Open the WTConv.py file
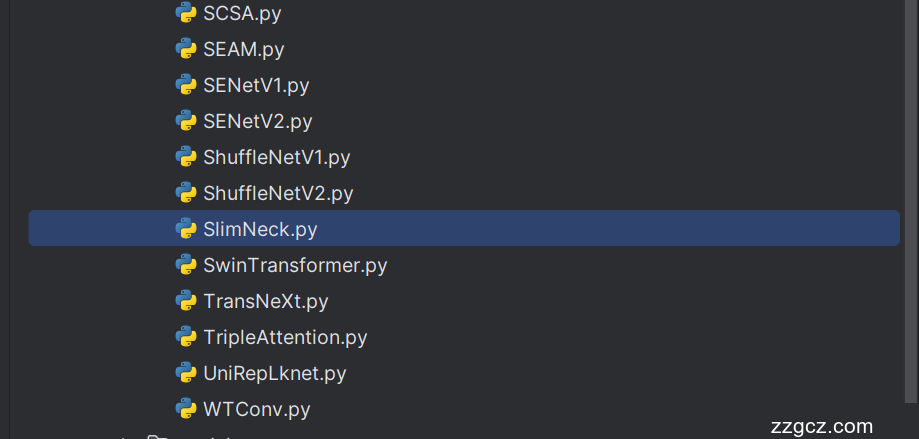 pyautogui.click(x=256, y=409)
